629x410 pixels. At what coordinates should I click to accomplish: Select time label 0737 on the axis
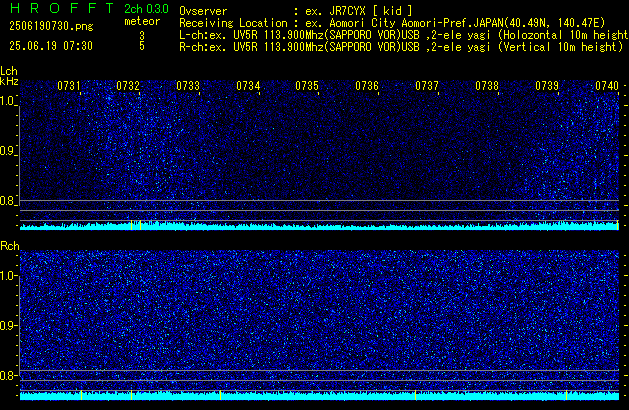pos(427,86)
